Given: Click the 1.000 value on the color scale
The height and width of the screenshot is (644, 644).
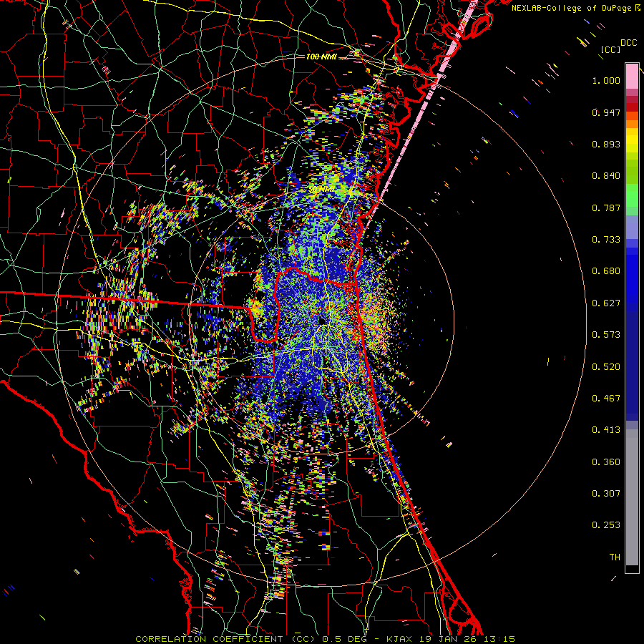Looking at the screenshot, I should coord(606,80).
